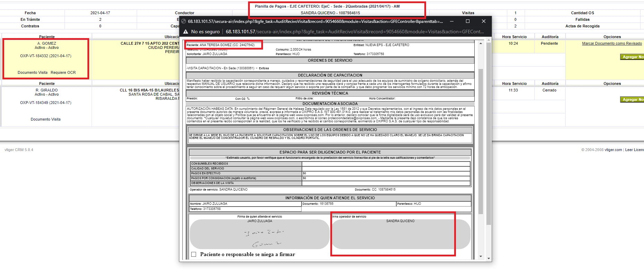The width and height of the screenshot is (644, 272).
Task: Click outer popup scrollbar down arrow
Action: pyautogui.click(x=489, y=258)
